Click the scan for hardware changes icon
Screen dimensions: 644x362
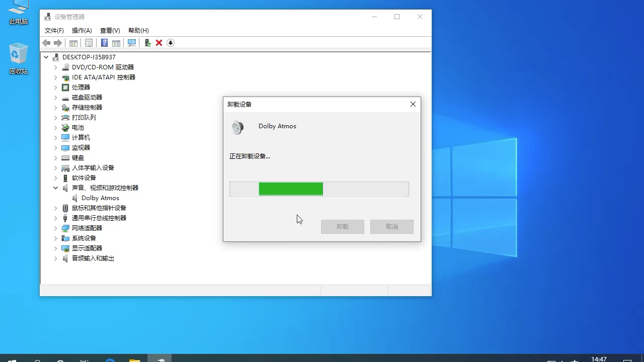[132, 43]
